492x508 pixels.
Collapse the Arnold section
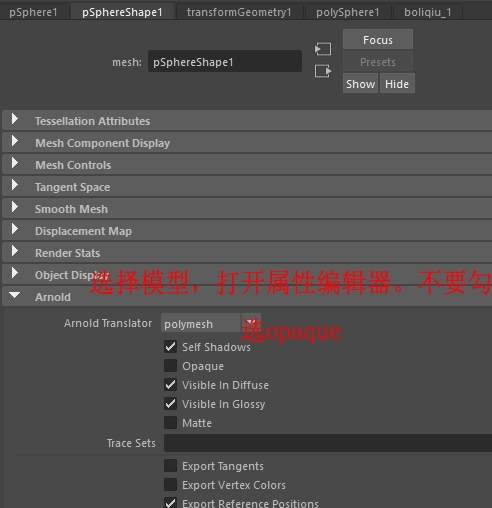coord(247,297)
